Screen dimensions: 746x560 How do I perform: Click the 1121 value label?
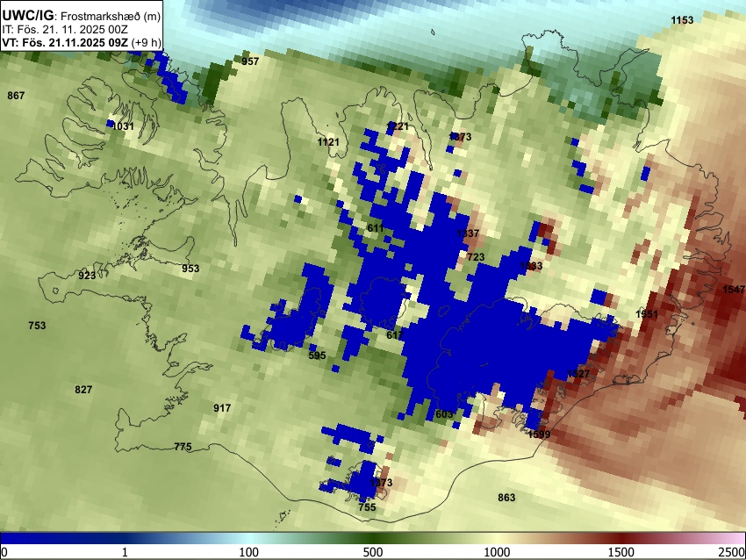coord(328,142)
